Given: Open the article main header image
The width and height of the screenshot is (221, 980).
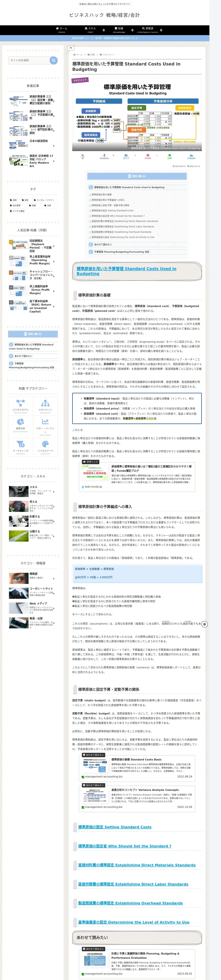Looking at the screenshot, I should coord(137,114).
